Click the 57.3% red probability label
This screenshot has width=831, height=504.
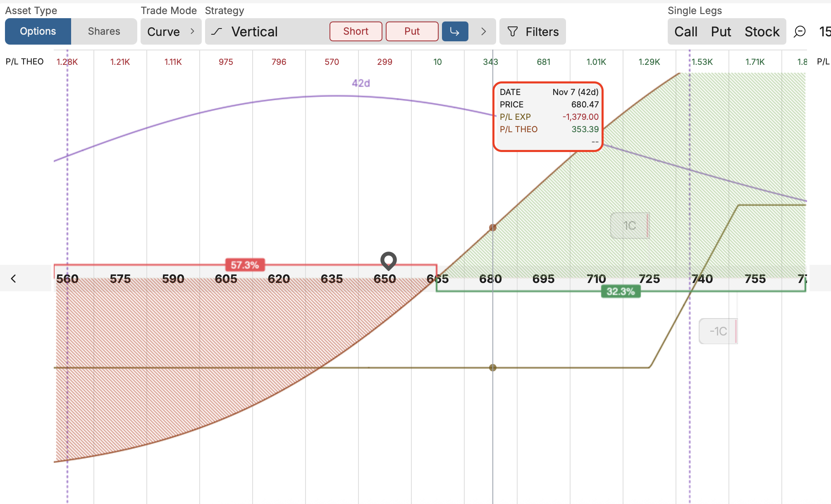[245, 265]
